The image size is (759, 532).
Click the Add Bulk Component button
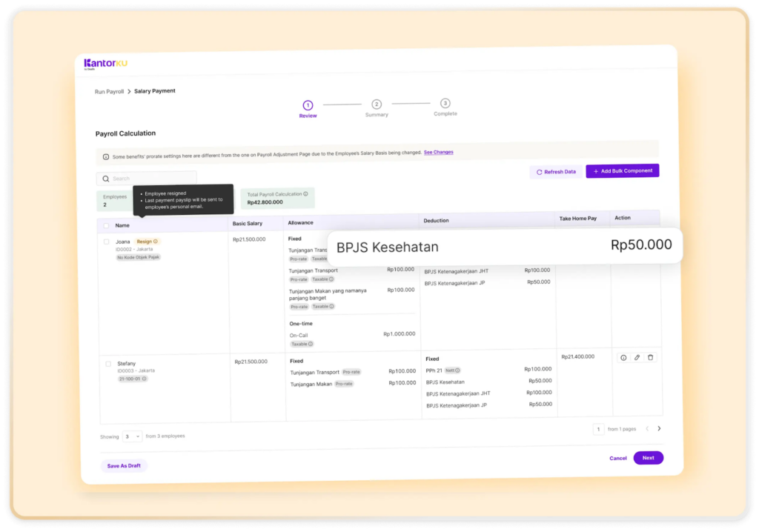[x=622, y=171]
